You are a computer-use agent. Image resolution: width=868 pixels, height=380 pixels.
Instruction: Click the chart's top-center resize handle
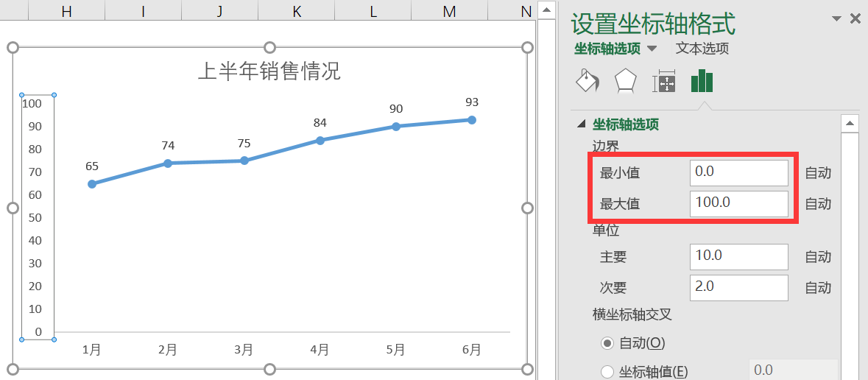click(269, 48)
